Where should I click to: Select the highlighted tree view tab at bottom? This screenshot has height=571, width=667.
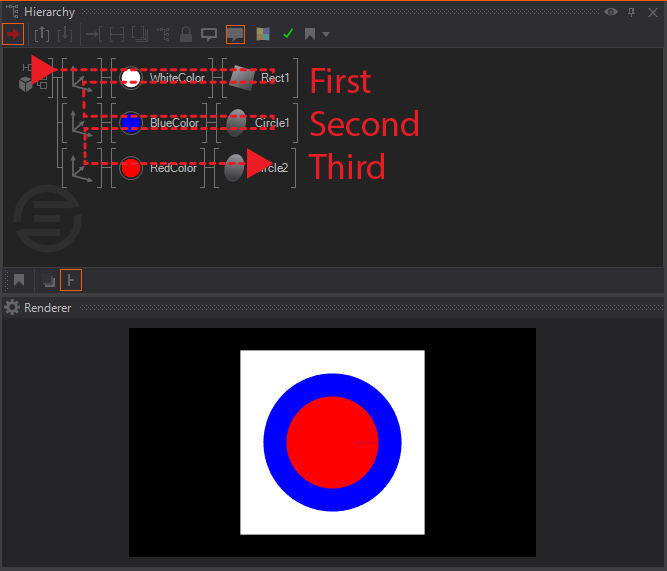tap(70, 280)
